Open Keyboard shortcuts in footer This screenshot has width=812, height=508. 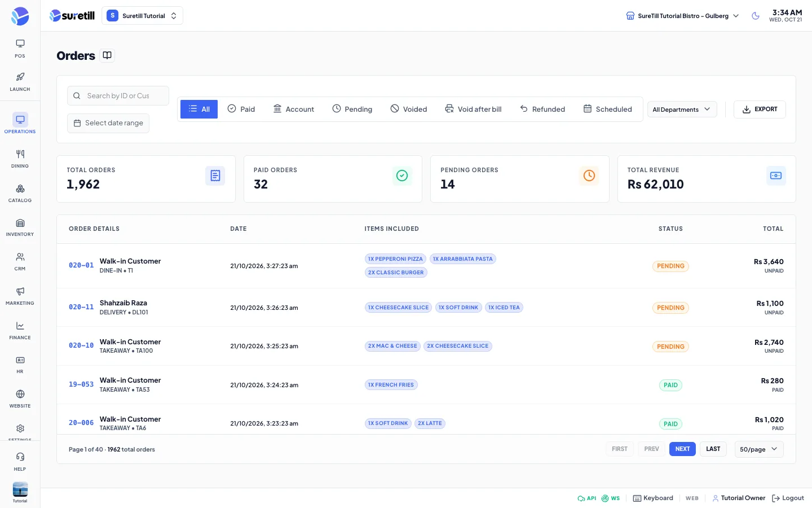(653, 498)
